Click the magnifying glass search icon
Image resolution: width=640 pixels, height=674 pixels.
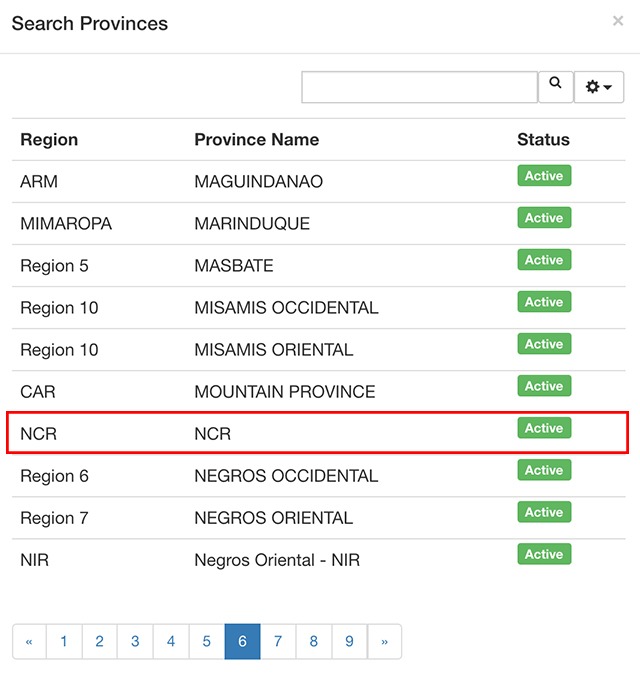click(x=555, y=87)
